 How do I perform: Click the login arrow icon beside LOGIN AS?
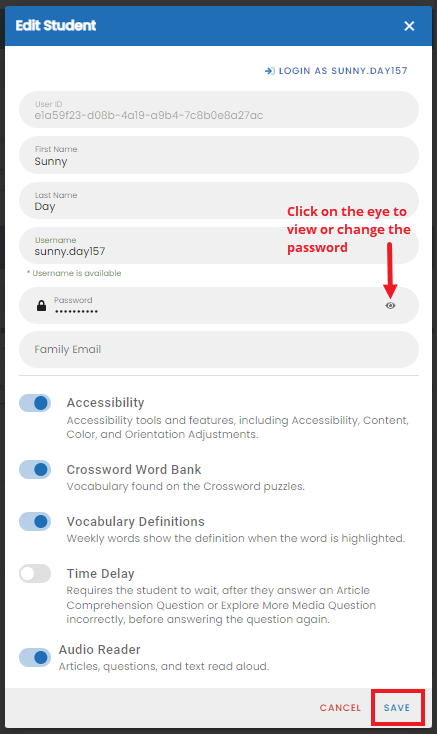pos(270,71)
